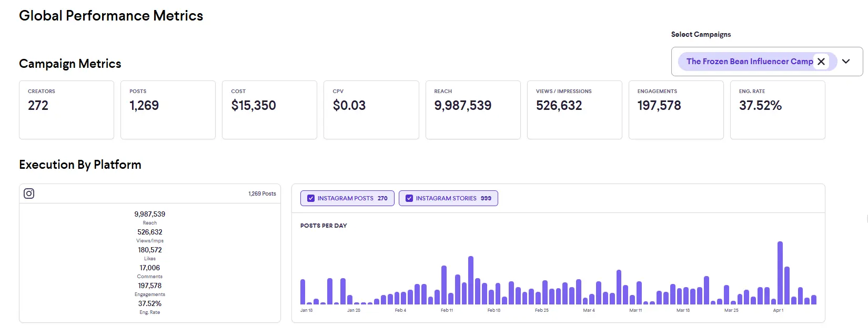Select the "Campaign Metrics" heading

click(x=70, y=64)
